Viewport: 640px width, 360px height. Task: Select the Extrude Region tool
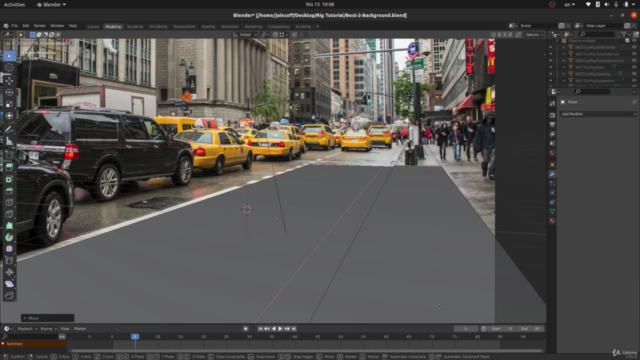(9, 167)
